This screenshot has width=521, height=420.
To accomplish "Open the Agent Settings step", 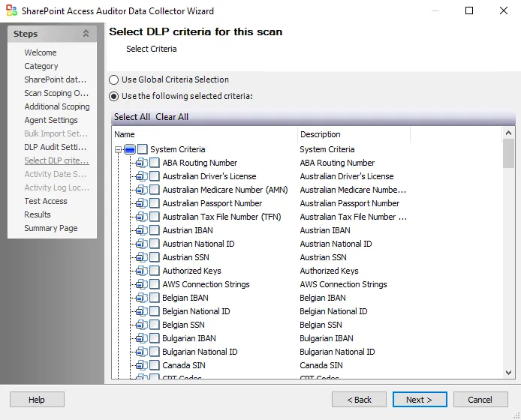I will coord(51,120).
